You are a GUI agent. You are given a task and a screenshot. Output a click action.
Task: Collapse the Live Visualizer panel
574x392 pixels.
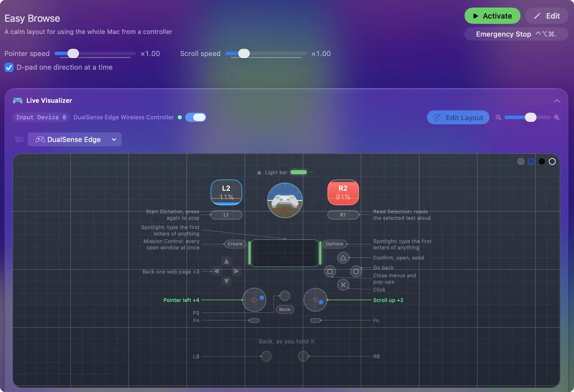click(x=557, y=101)
